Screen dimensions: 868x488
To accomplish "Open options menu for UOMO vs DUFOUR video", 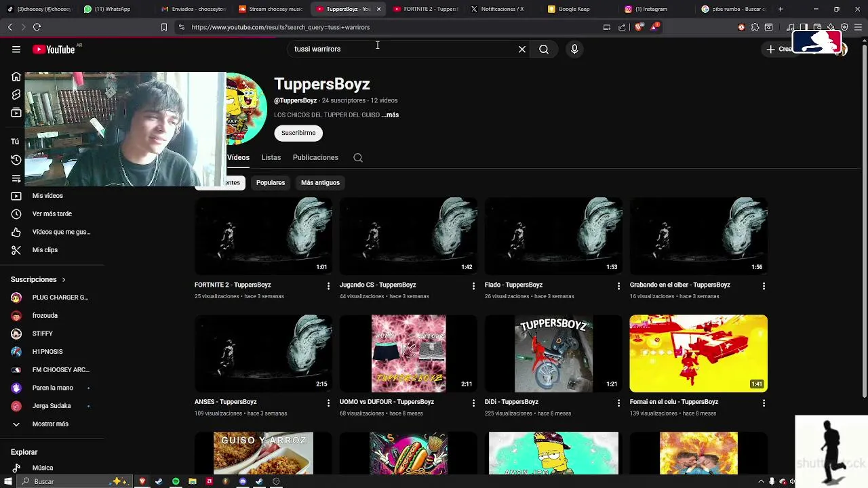I will tap(473, 403).
